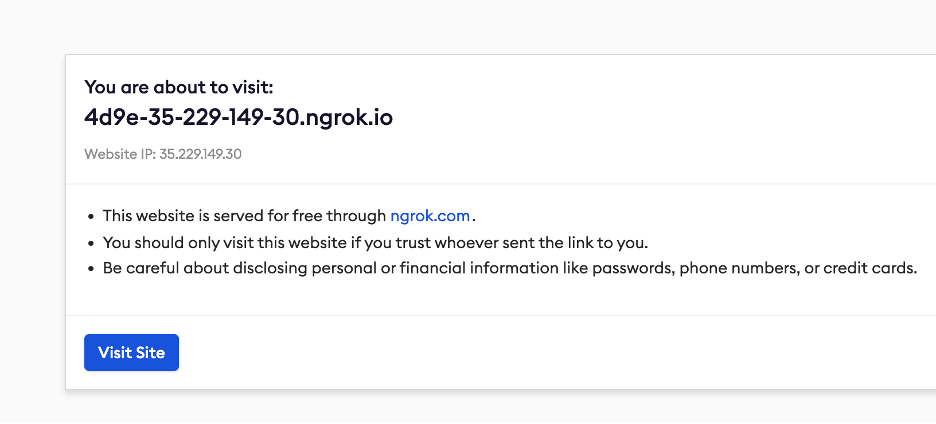The height and width of the screenshot is (424, 936).
Task: Click the bullet dot before 'This website is served'
Action: [x=91, y=217]
